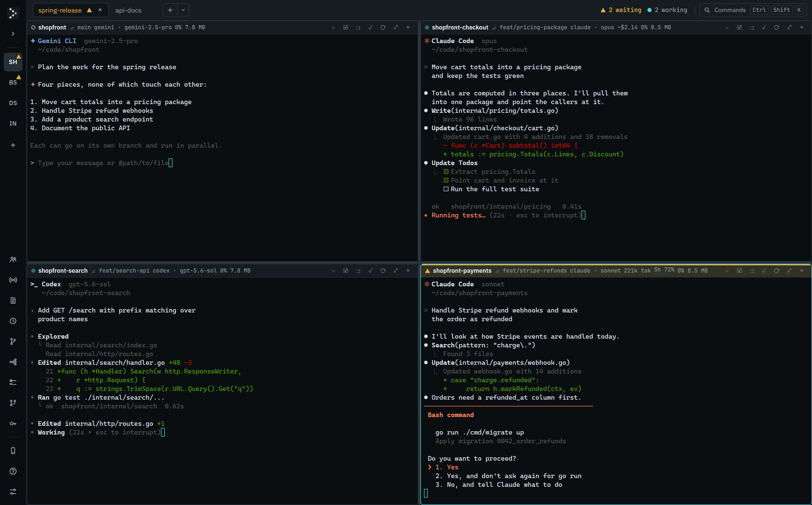This screenshot has width=812, height=505.
Task: Open the people/team icon in sidebar
Action: pos(13,259)
